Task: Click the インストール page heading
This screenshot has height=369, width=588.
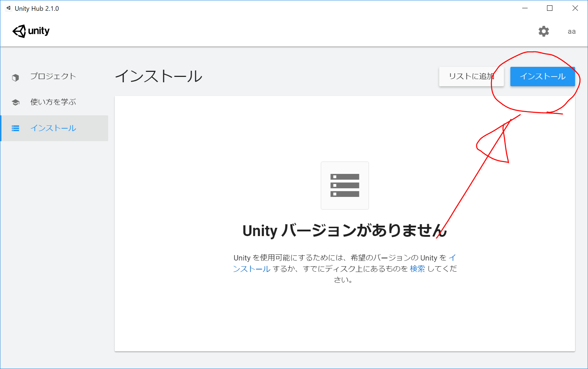Action: click(x=159, y=76)
